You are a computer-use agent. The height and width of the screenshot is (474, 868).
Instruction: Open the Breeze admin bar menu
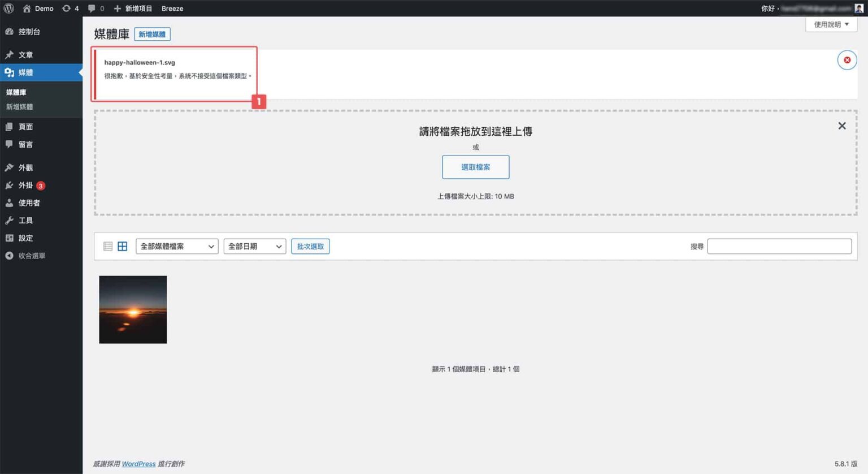tap(172, 8)
